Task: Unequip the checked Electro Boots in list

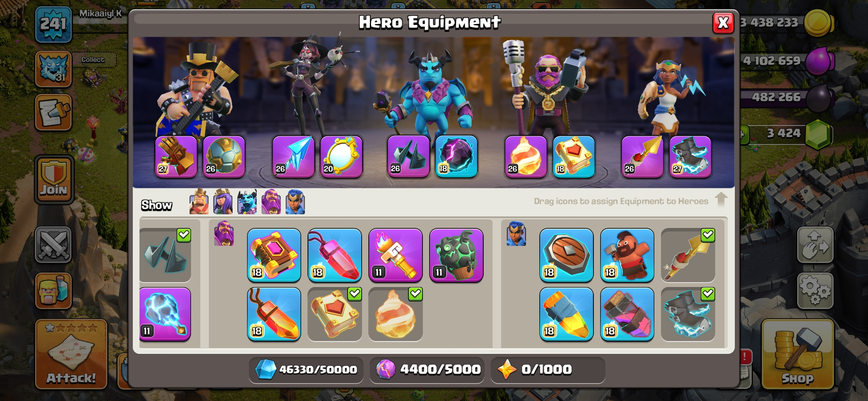Action: pyautogui.click(x=688, y=314)
